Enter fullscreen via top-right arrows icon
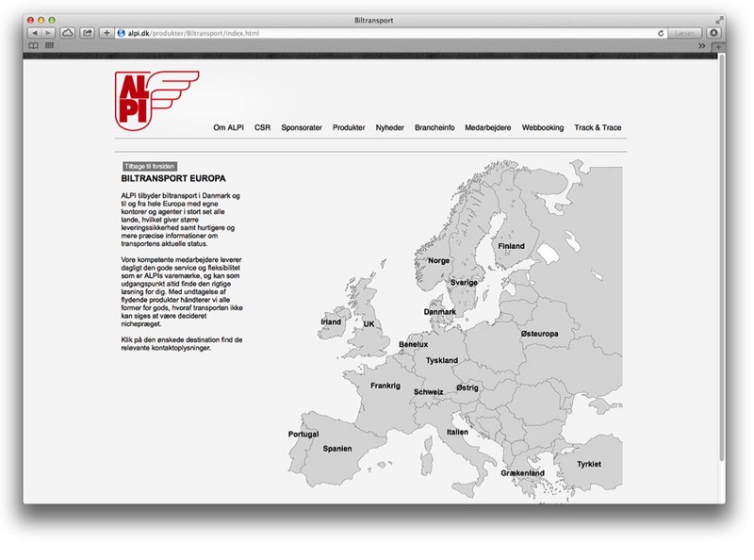The width and height of the screenshot is (754, 560). point(719,20)
